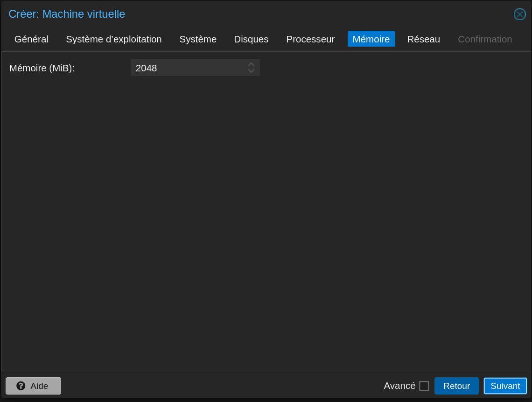The width and height of the screenshot is (532, 402).
Task: Go to the Système tab
Action: (198, 39)
